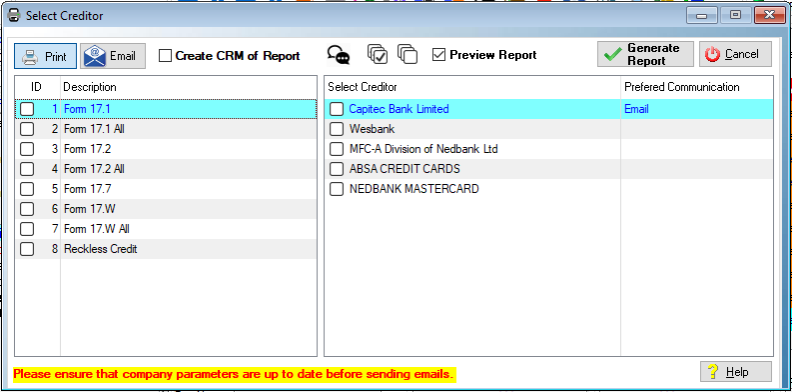Tick the Form 17.7 checkbox
Viewport: 792px width, 392px height.
point(27,189)
